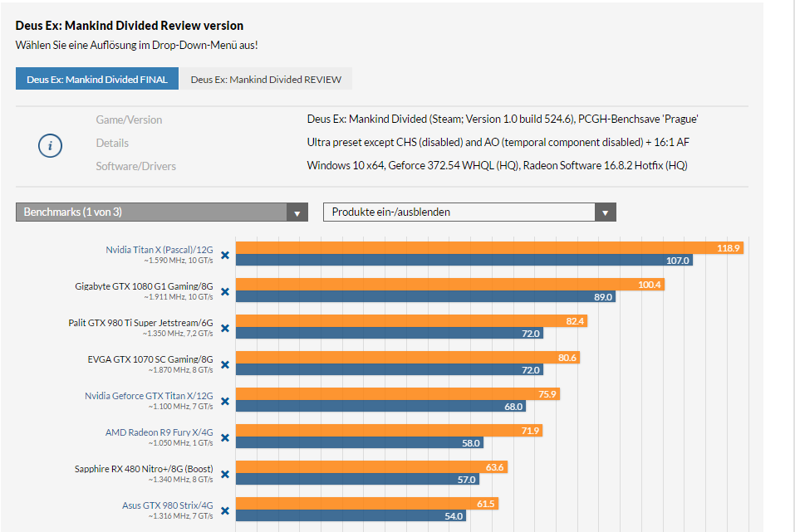
Task: Open the Nvidia Geforce GTX Titan X/12G link
Action: coord(149,396)
